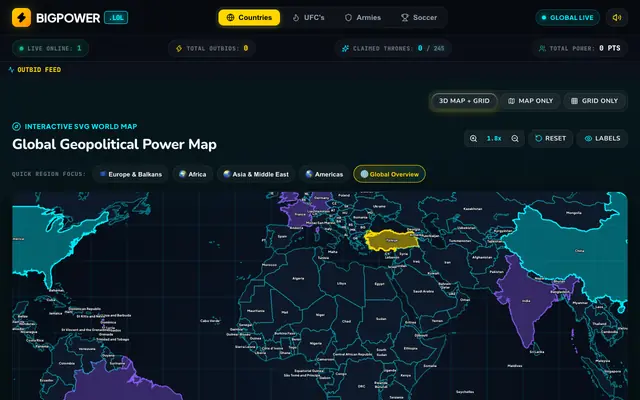
Task: Select Nigeria on the map
Action: (316, 343)
